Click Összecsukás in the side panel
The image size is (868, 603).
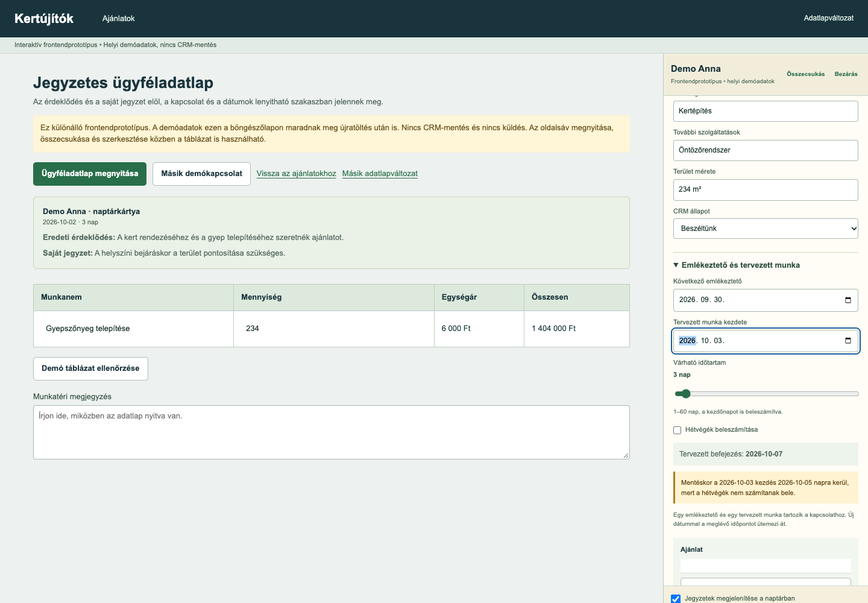[x=805, y=74]
